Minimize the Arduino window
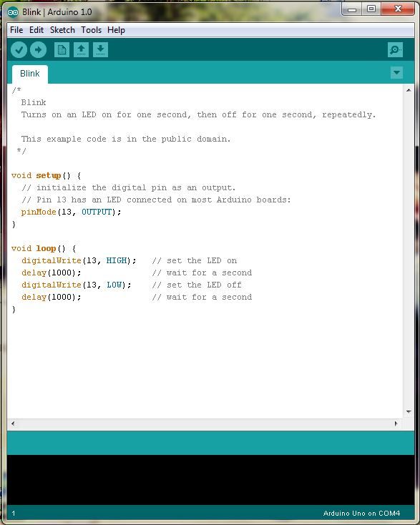Screen dimensions: 420x525 pos(352,9)
